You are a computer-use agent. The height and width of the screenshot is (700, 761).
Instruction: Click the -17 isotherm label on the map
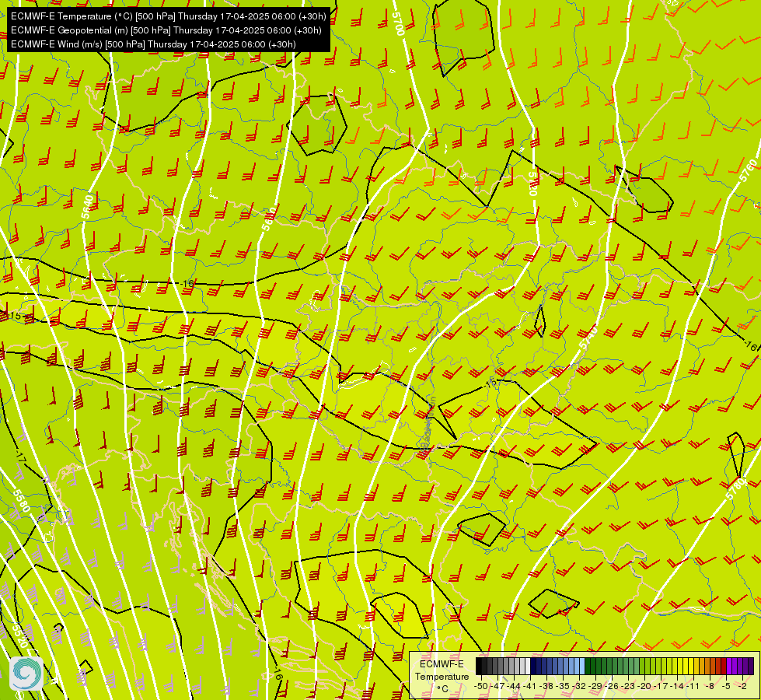coord(20,456)
